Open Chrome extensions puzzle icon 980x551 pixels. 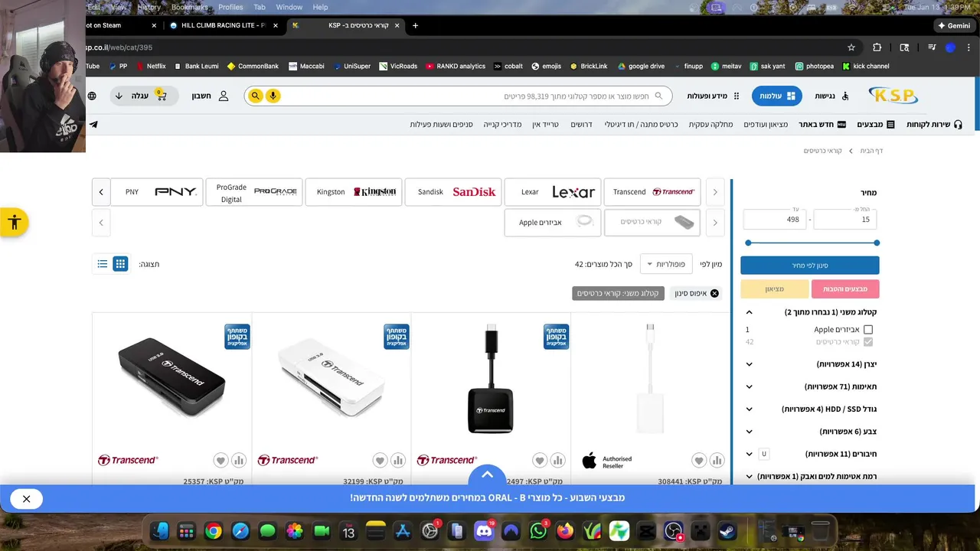point(877,47)
